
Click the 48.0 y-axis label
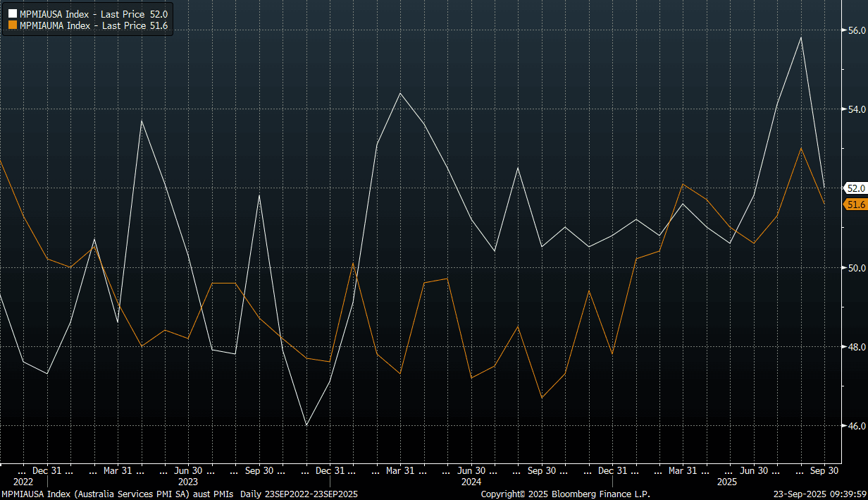pyautogui.click(x=856, y=347)
